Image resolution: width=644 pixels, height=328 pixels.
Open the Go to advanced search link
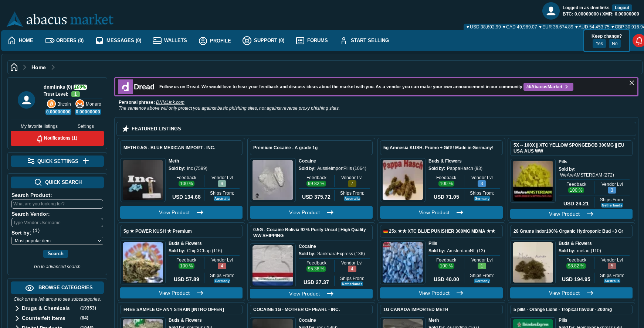(x=57, y=267)
